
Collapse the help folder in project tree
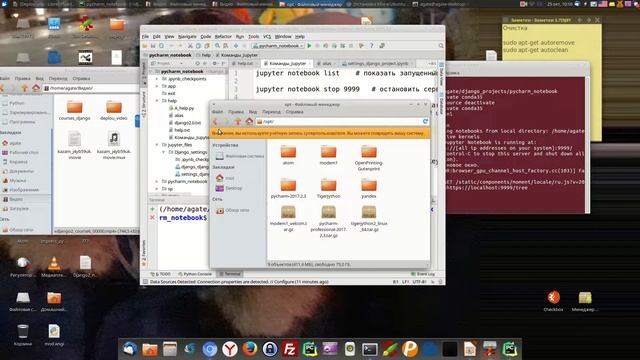pyautogui.click(x=156, y=100)
